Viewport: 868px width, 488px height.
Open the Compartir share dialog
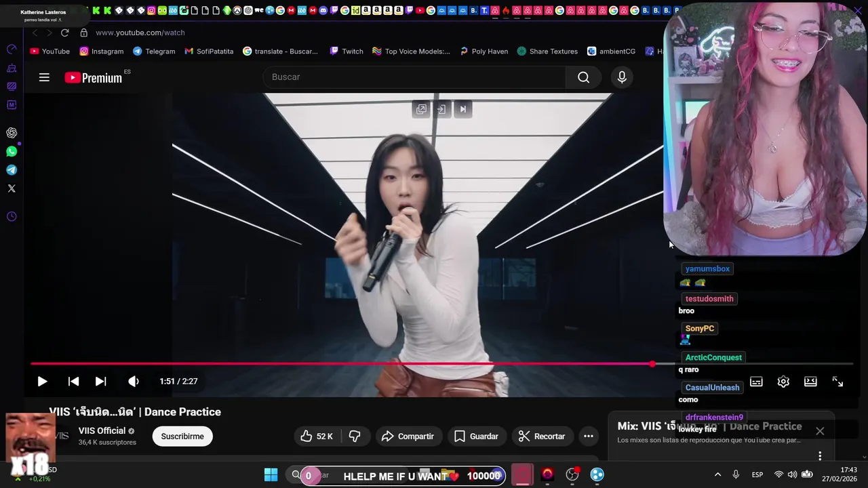click(408, 436)
